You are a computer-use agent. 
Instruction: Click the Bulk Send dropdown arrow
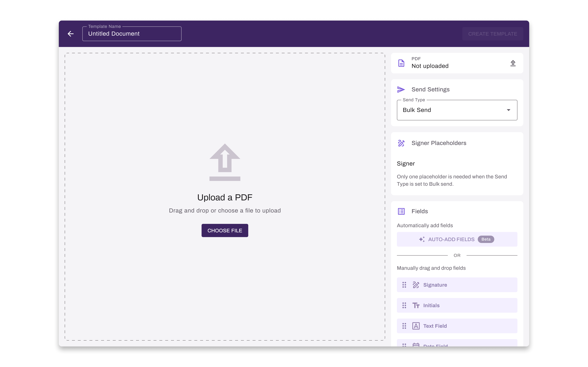(x=508, y=110)
